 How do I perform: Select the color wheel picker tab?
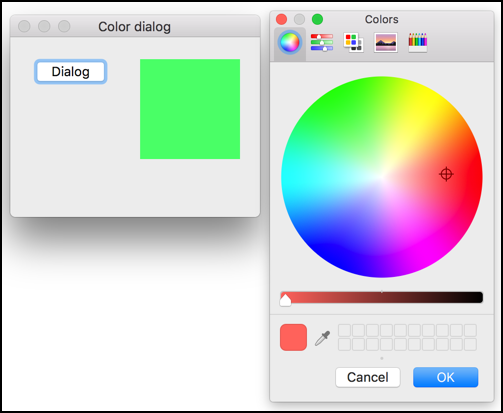290,43
